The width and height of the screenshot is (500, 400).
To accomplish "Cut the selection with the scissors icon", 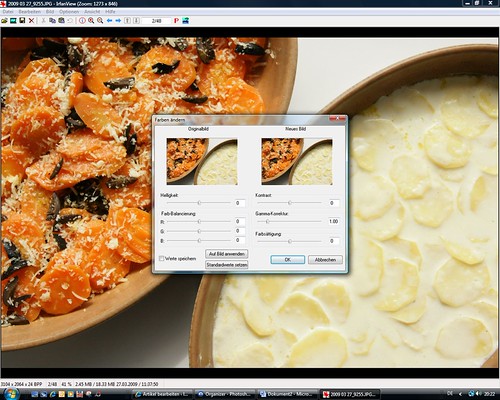I will click(x=43, y=21).
